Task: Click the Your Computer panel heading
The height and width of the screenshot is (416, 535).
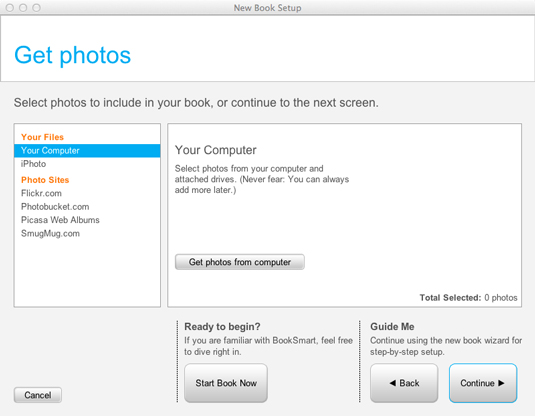Action: click(x=216, y=150)
